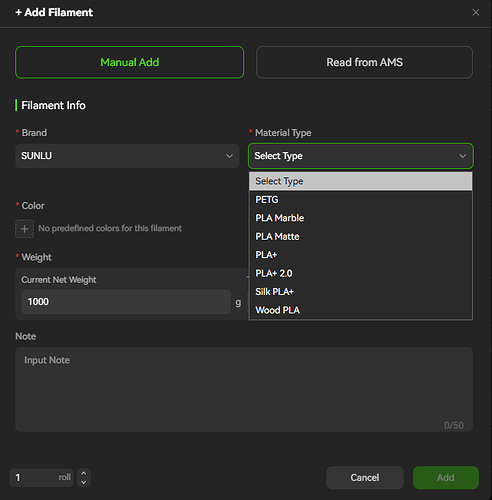The width and height of the screenshot is (492, 500).
Task: Select PLA+ material option
Action: pyautogui.click(x=361, y=255)
